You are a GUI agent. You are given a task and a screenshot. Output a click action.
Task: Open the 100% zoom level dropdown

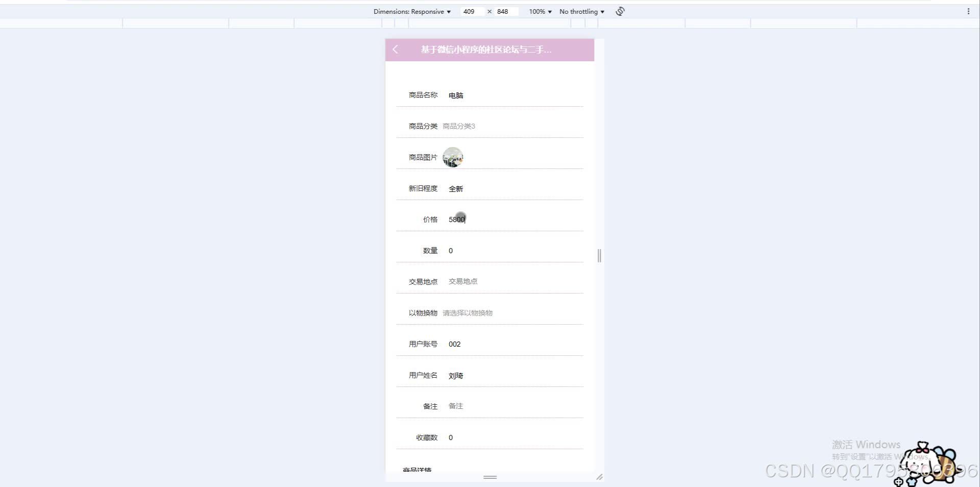point(538,11)
